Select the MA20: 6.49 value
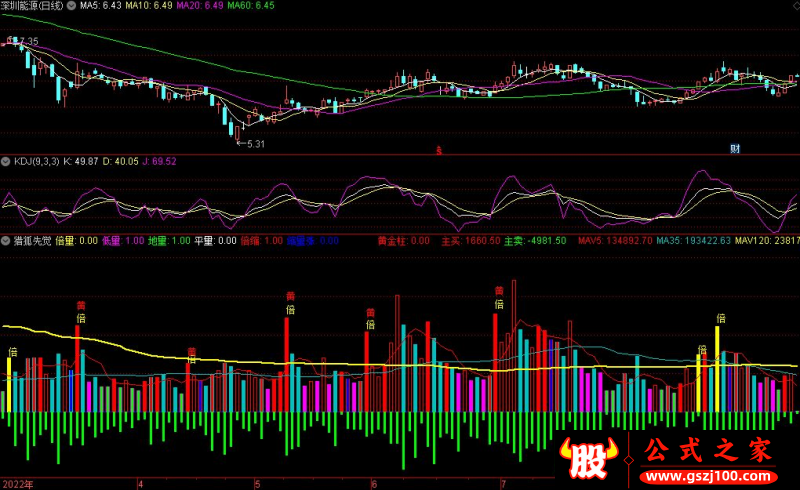 pos(199,6)
